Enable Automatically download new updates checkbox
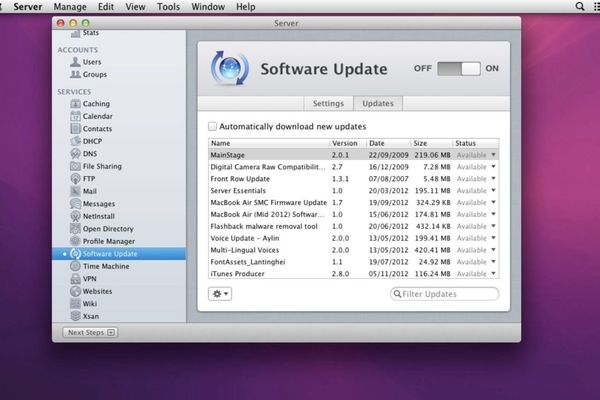The width and height of the screenshot is (600, 400). point(212,126)
